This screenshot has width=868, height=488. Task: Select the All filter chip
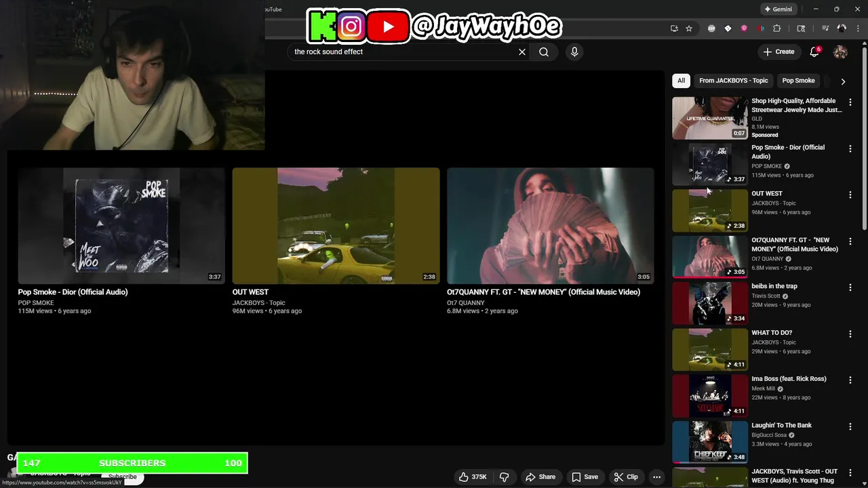tap(681, 81)
